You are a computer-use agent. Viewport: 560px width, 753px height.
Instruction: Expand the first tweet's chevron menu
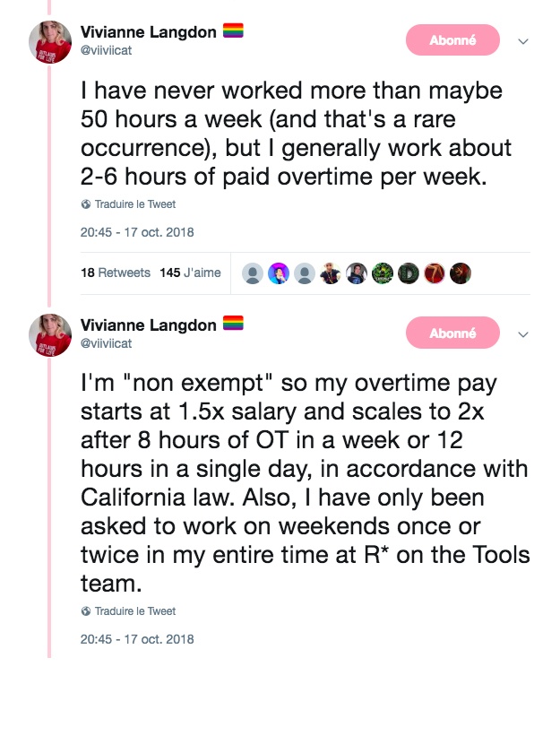524,41
